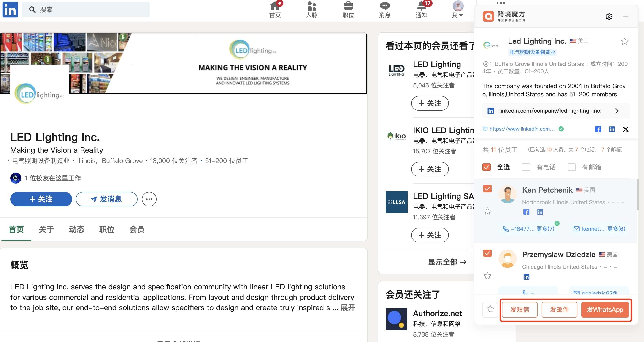Click the 发消息 message button
The width and height of the screenshot is (644, 342).
point(106,199)
